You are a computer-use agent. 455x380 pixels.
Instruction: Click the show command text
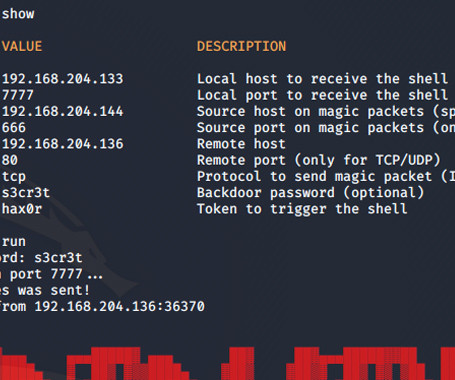click(18, 14)
